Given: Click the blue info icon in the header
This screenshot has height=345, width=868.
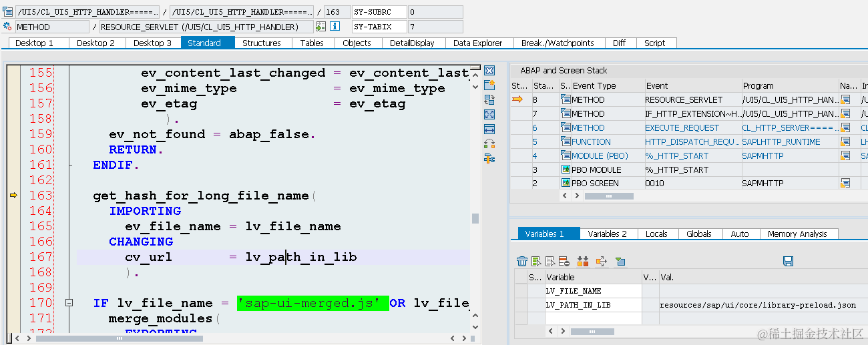Looking at the screenshot, I should click(x=335, y=27).
